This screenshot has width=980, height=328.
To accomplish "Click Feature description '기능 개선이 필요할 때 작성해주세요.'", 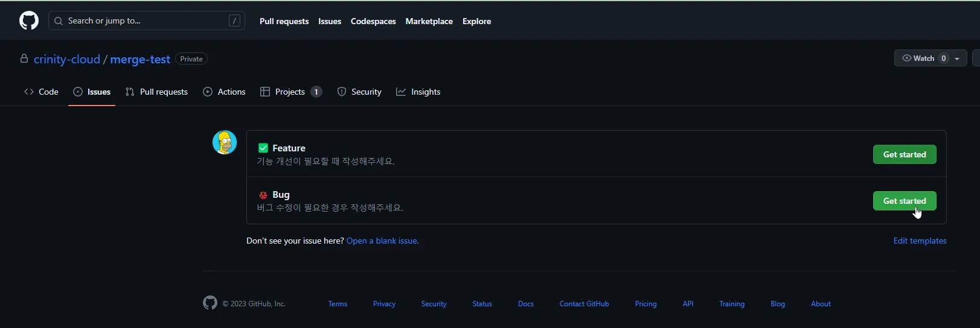I will point(326,162).
